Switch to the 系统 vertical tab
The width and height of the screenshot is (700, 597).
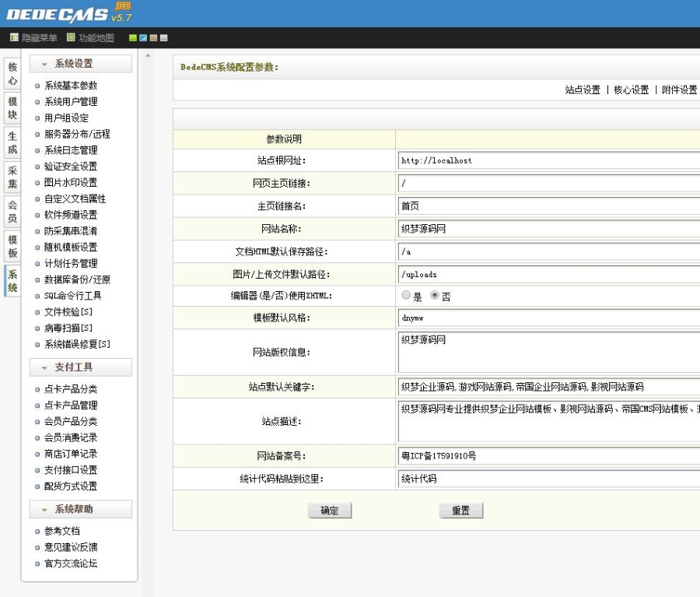(x=12, y=281)
